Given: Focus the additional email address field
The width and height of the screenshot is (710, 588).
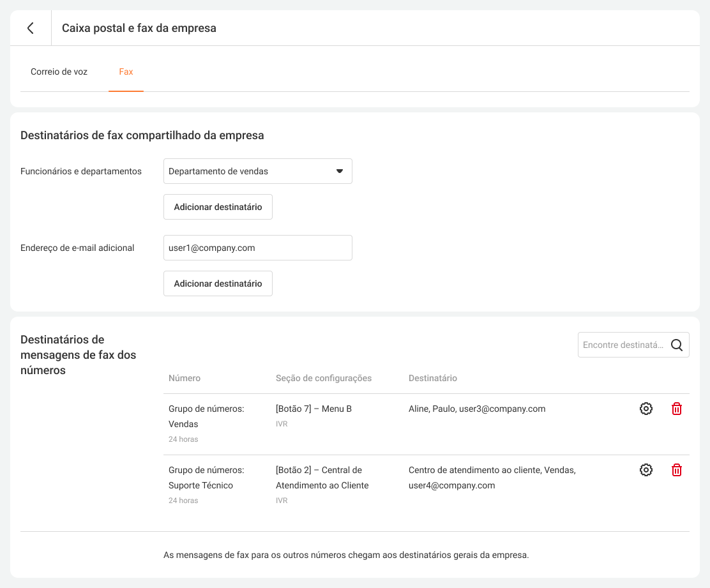Looking at the screenshot, I should [x=257, y=248].
